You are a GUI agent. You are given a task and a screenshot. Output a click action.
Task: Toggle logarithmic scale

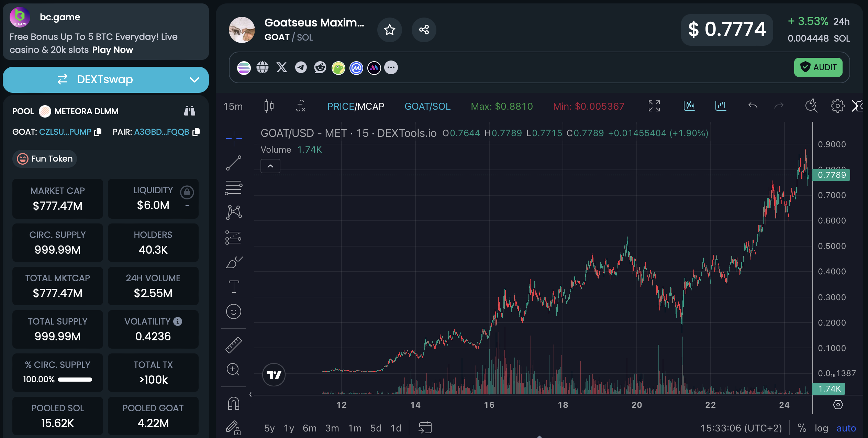tap(821, 428)
